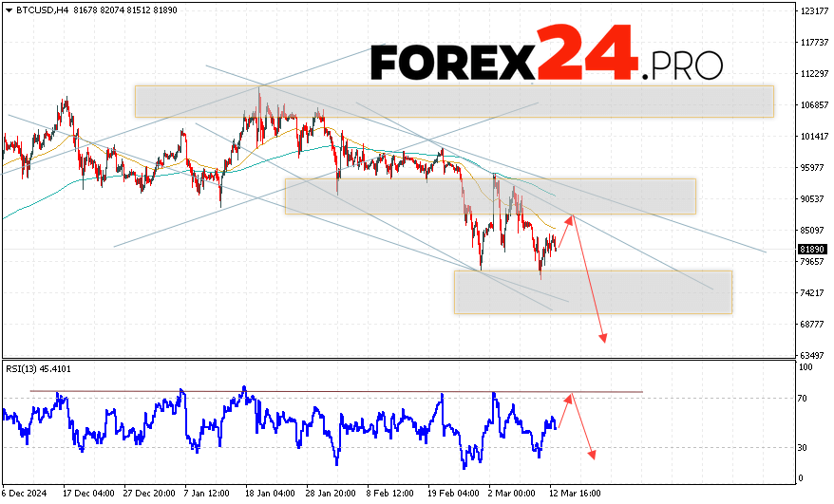The image size is (834, 504).
Task: Click the current price tag 81890
Action: tap(812, 250)
